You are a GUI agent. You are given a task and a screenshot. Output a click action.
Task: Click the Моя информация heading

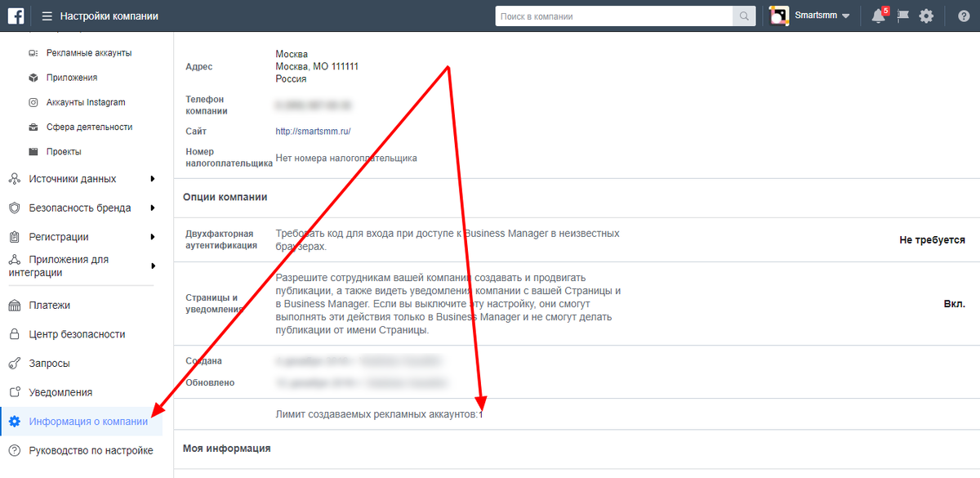point(226,449)
